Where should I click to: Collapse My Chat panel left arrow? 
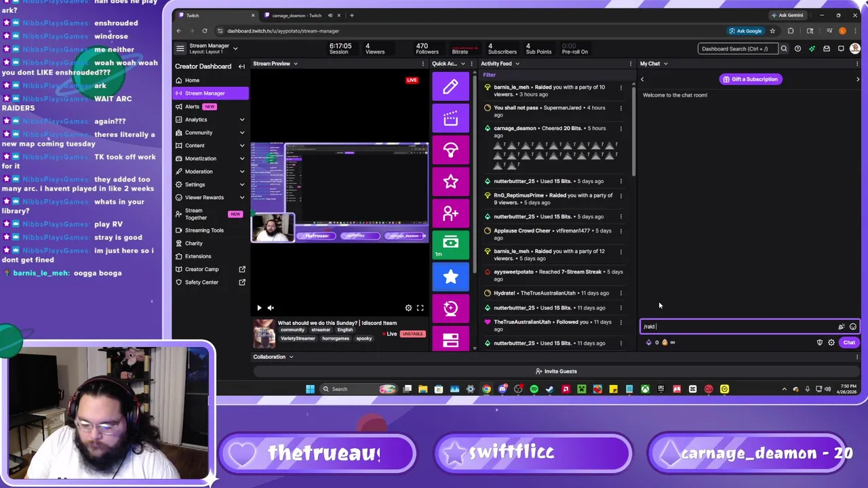tap(642, 79)
